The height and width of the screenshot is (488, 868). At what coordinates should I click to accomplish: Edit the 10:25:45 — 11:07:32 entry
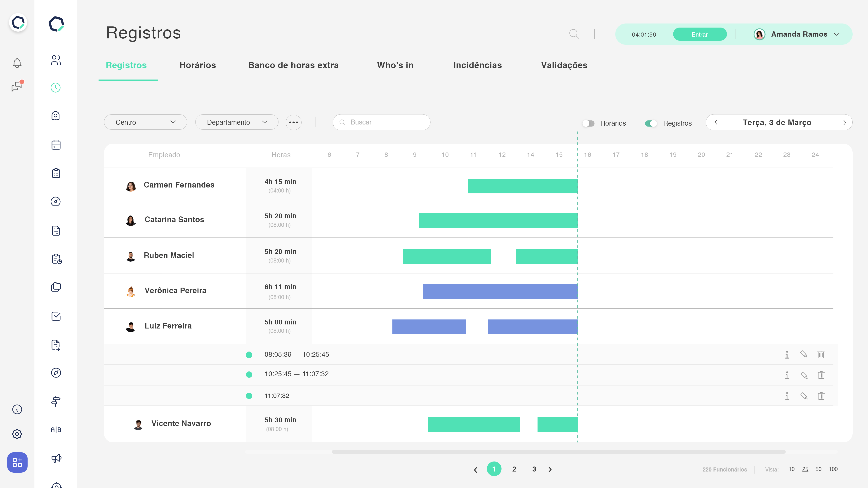pos(804,375)
